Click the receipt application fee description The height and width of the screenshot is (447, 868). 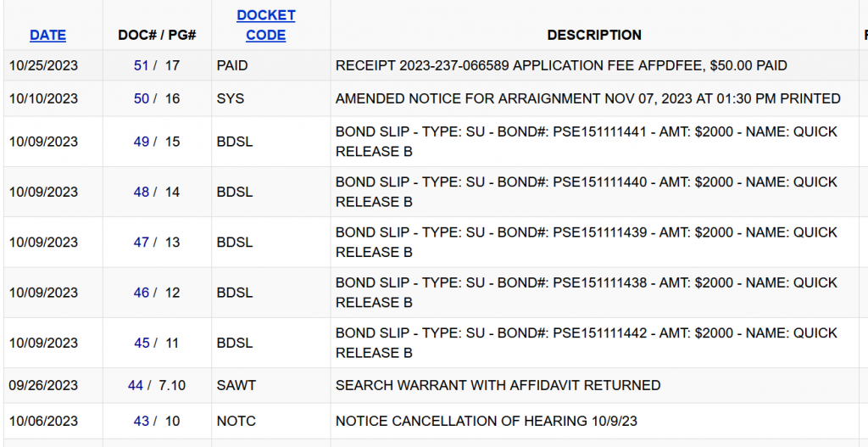point(561,65)
